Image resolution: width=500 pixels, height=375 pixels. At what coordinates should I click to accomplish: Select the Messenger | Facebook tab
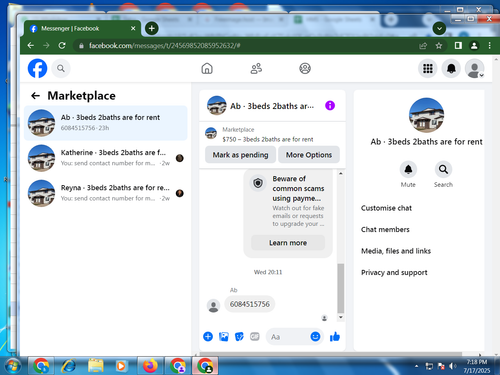tap(82, 29)
